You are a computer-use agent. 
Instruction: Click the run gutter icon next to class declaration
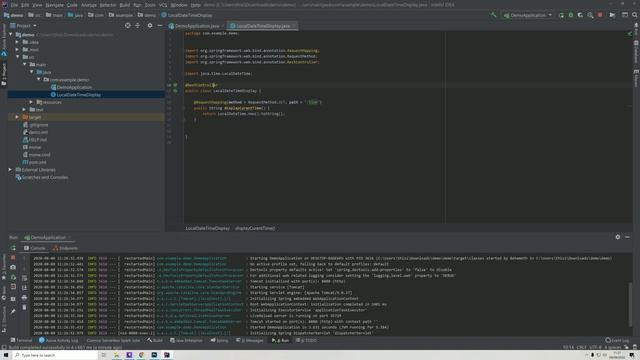click(x=175, y=91)
